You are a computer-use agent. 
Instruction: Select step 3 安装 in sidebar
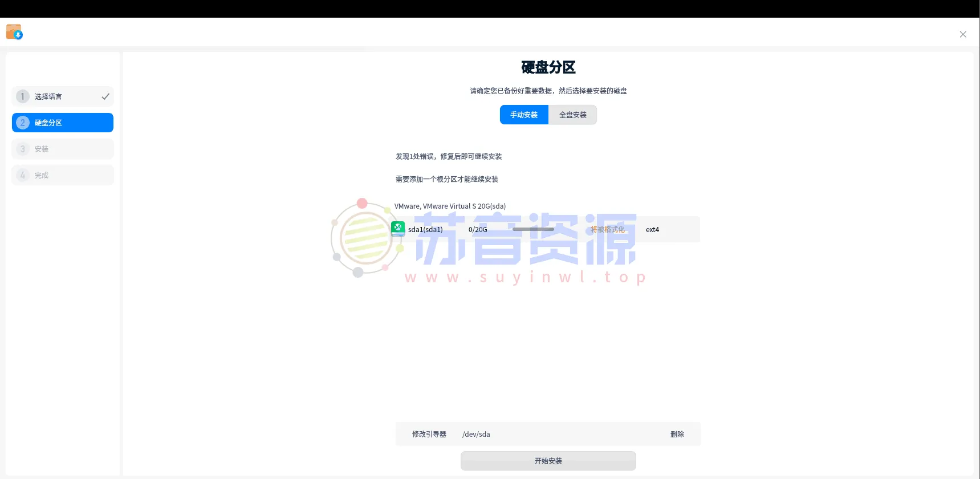pos(63,149)
